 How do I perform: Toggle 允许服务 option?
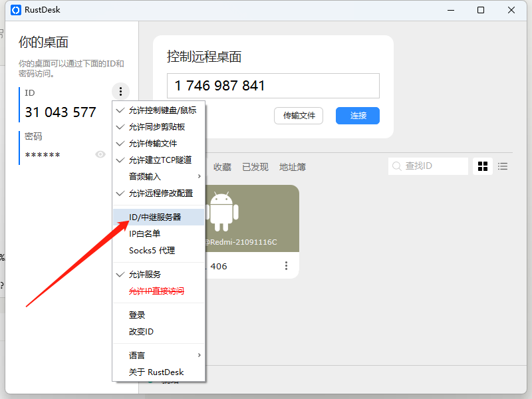[x=159, y=275]
